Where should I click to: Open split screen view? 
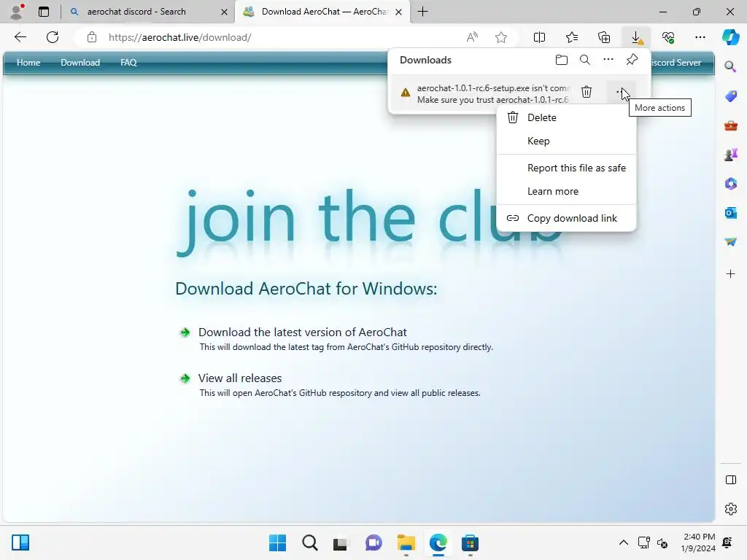coord(539,37)
